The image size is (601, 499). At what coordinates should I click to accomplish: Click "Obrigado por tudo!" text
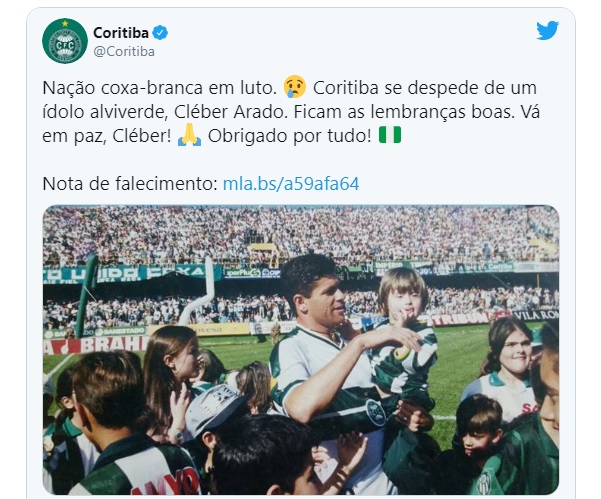tap(289, 136)
